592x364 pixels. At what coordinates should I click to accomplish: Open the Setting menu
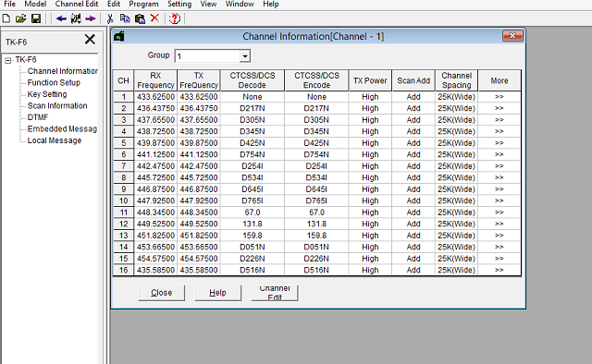pyautogui.click(x=179, y=4)
